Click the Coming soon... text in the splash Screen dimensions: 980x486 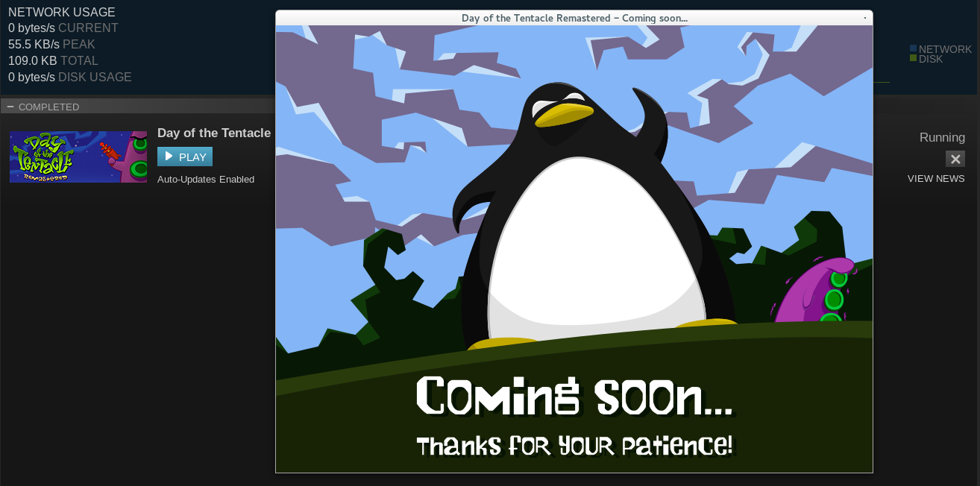(575, 396)
